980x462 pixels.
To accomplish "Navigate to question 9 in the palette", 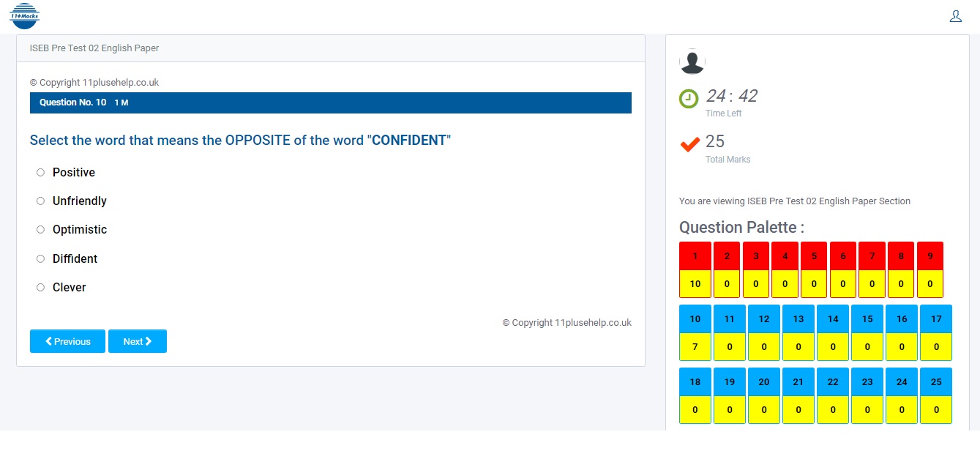I will 929,256.
